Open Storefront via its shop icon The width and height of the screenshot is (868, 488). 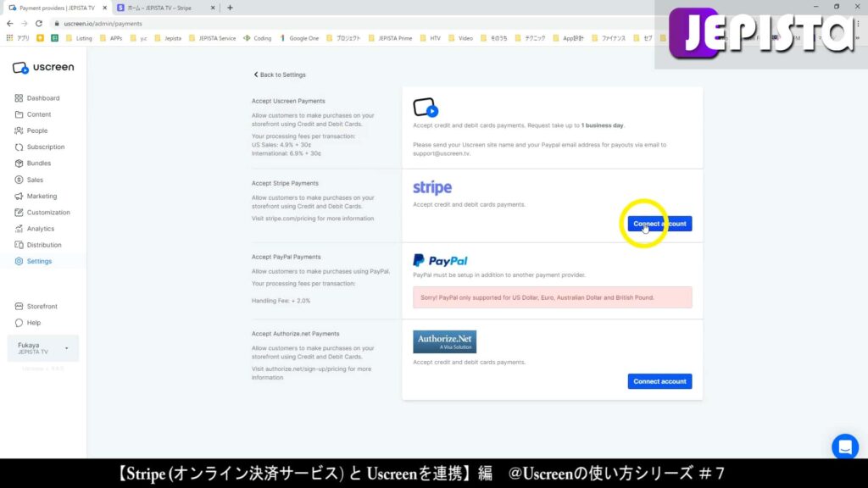19,306
